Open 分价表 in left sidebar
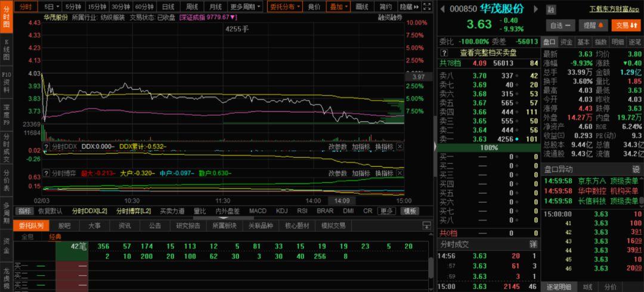Screen dimensions: 644x292 point(6,181)
